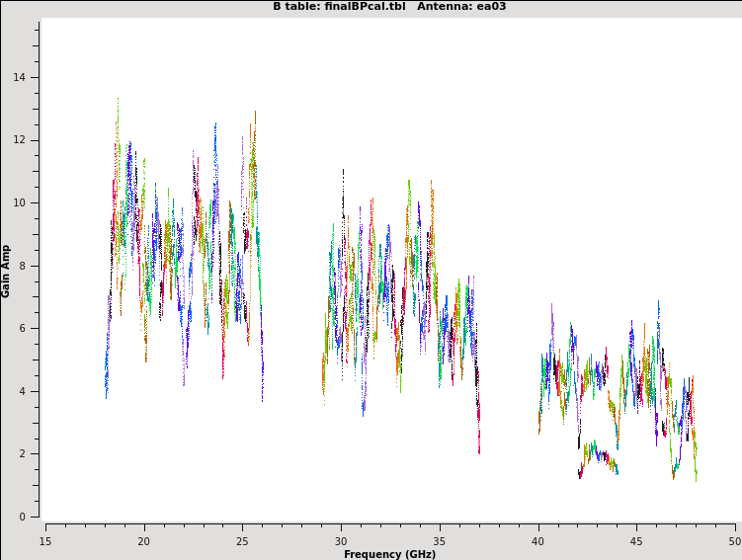Click the y-axis tick label 12
Screen dimensions: 742x560
[20, 140]
